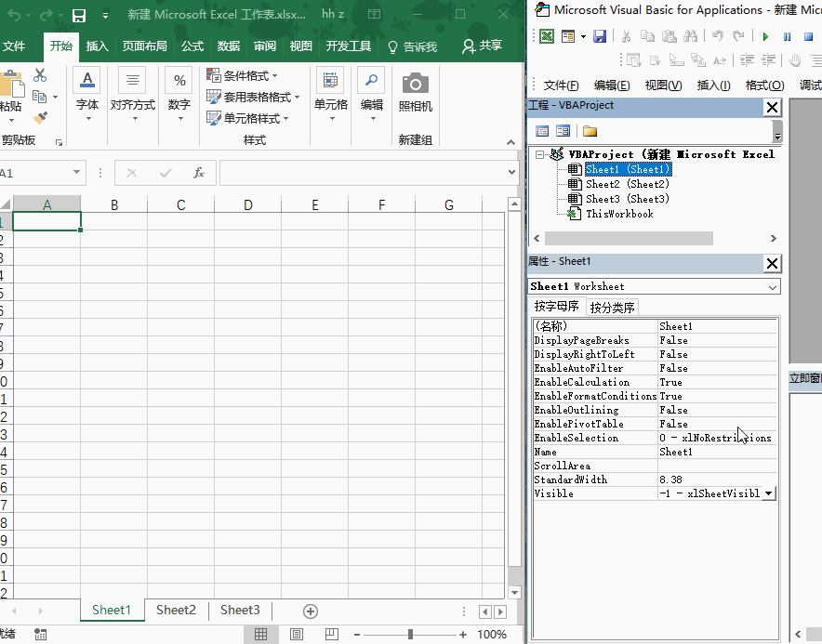Screen dimensions: 822x644
Task: Open the Sheet1 Worksheet object dropdown
Action: coord(772,287)
